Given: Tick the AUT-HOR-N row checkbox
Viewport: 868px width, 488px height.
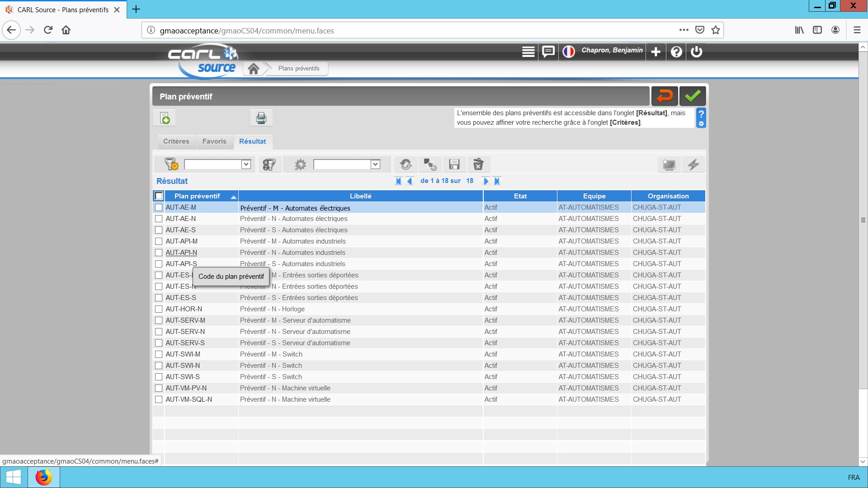Looking at the screenshot, I should click(159, 309).
